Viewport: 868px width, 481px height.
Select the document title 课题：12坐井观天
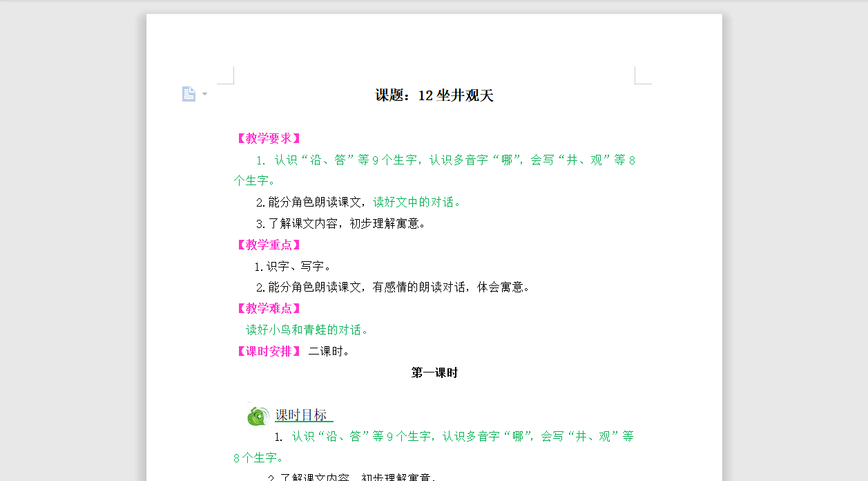434,96
